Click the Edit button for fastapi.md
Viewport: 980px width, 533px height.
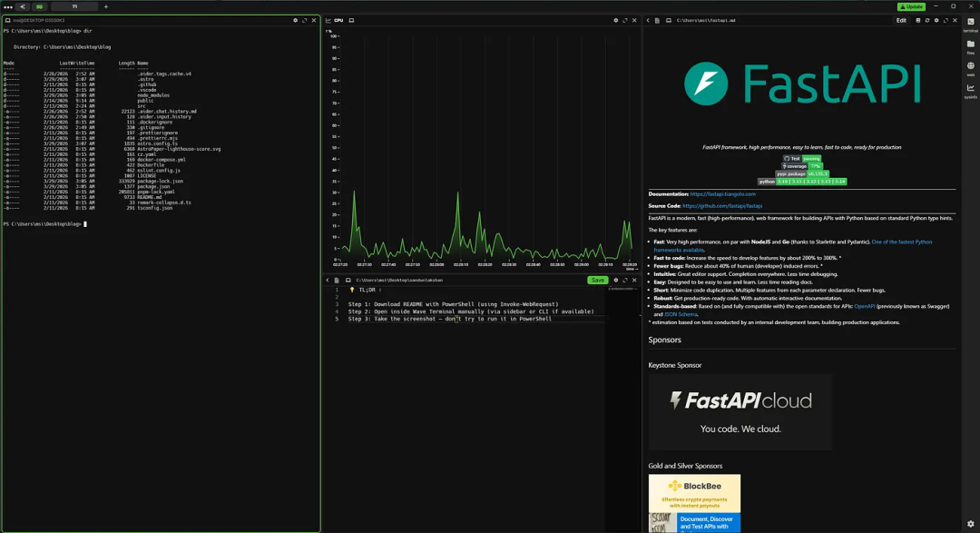pyautogui.click(x=901, y=21)
